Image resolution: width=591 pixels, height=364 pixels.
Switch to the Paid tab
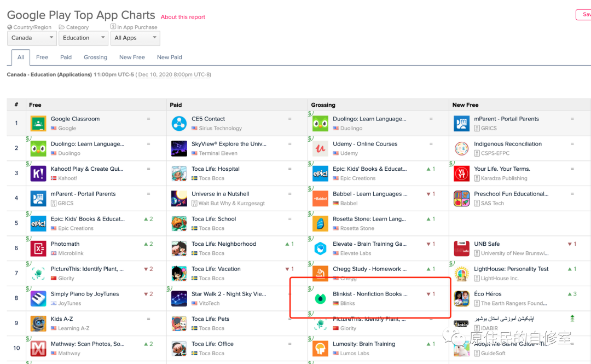[x=66, y=57]
